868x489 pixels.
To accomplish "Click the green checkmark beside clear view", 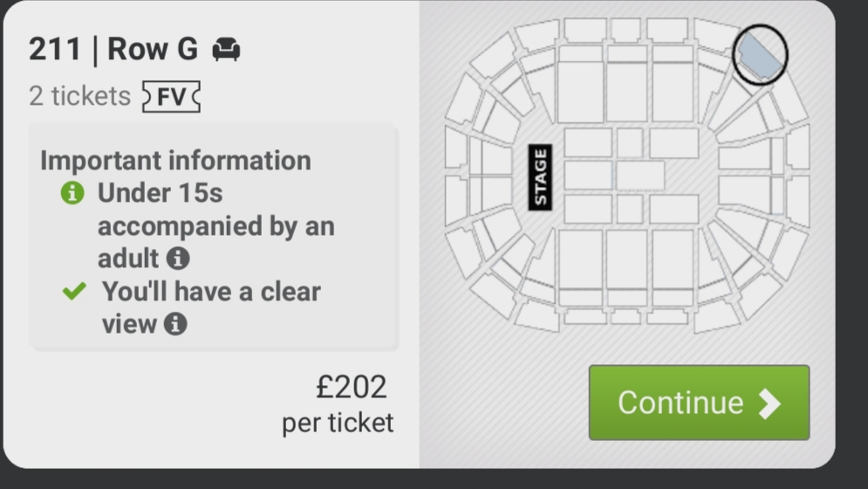I will pyautogui.click(x=75, y=292).
